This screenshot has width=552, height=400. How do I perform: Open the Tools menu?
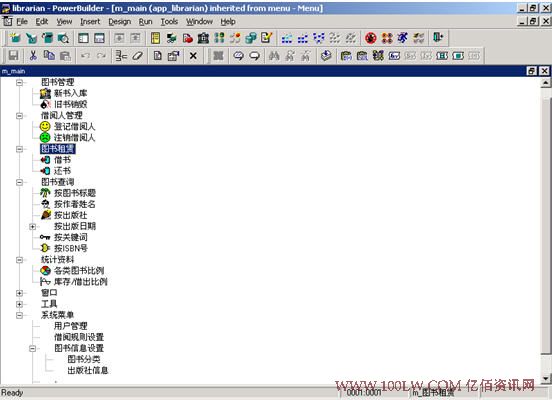[x=169, y=22]
